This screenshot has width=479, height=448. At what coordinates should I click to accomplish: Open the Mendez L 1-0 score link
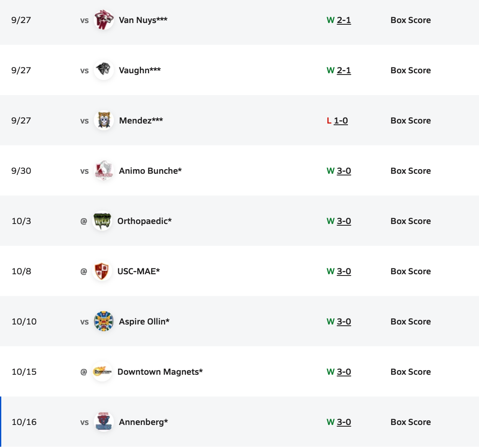coord(341,121)
